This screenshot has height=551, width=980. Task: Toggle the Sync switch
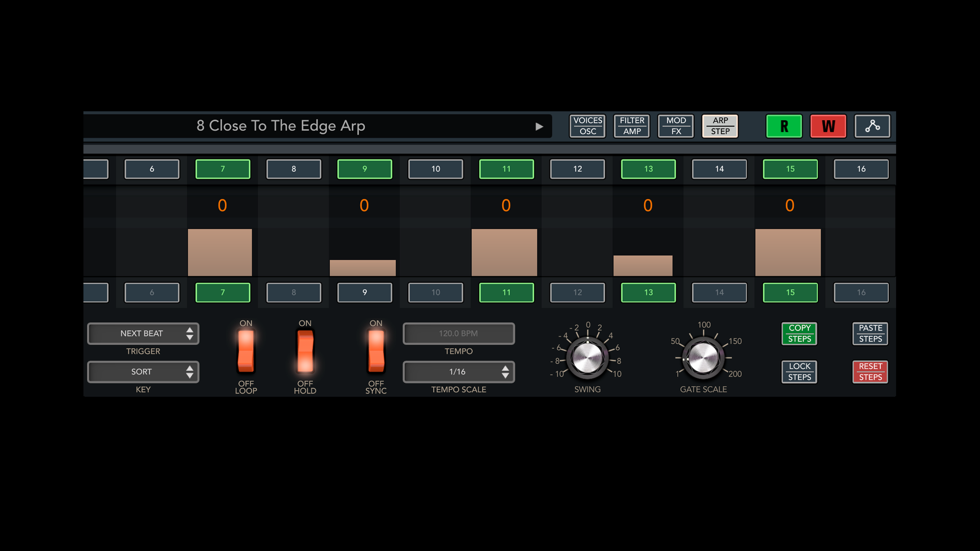pyautogui.click(x=376, y=352)
